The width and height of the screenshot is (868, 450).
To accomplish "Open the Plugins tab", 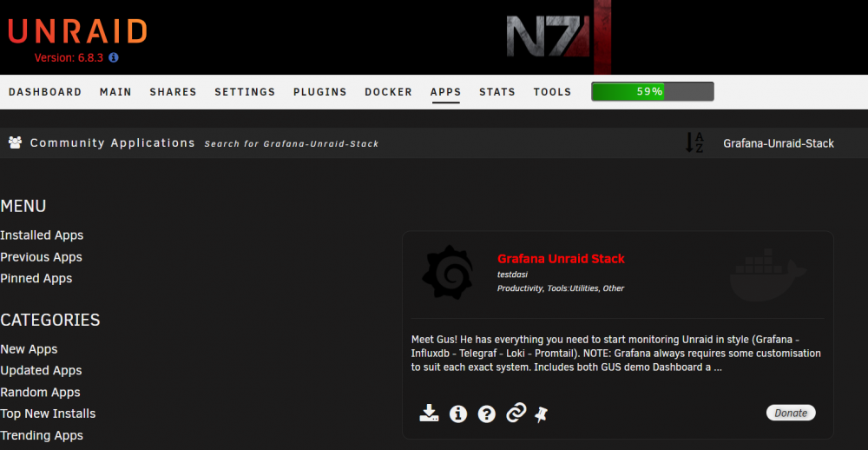I will 320,92.
